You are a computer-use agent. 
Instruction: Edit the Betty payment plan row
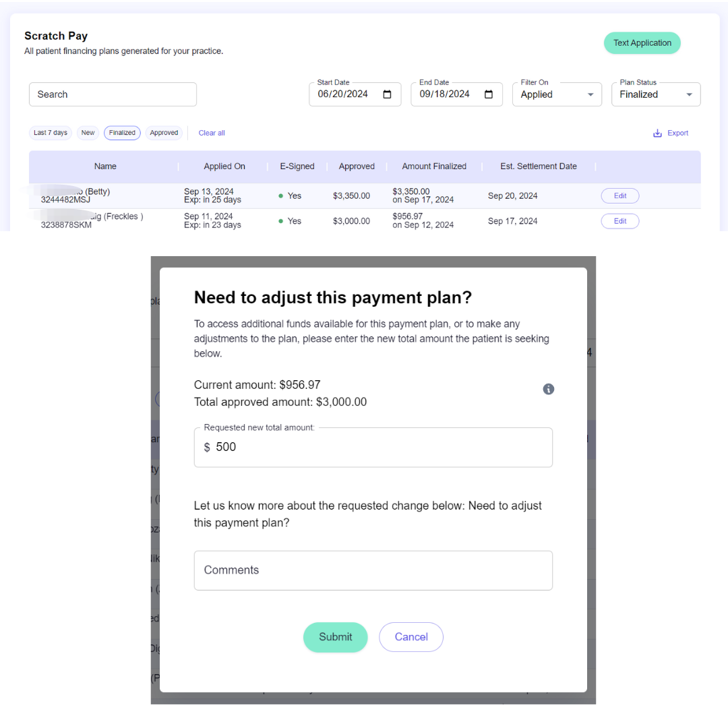click(x=620, y=196)
